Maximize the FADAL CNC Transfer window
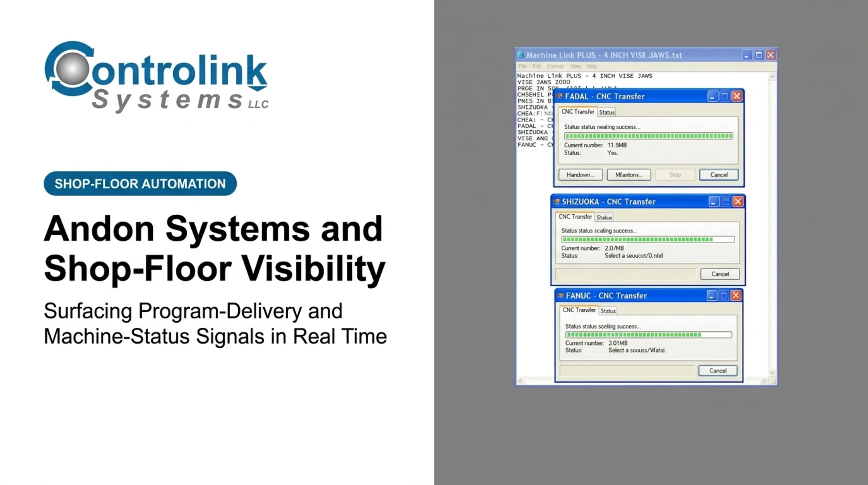Viewport: 868px width, 485px height. pyautogui.click(x=725, y=96)
